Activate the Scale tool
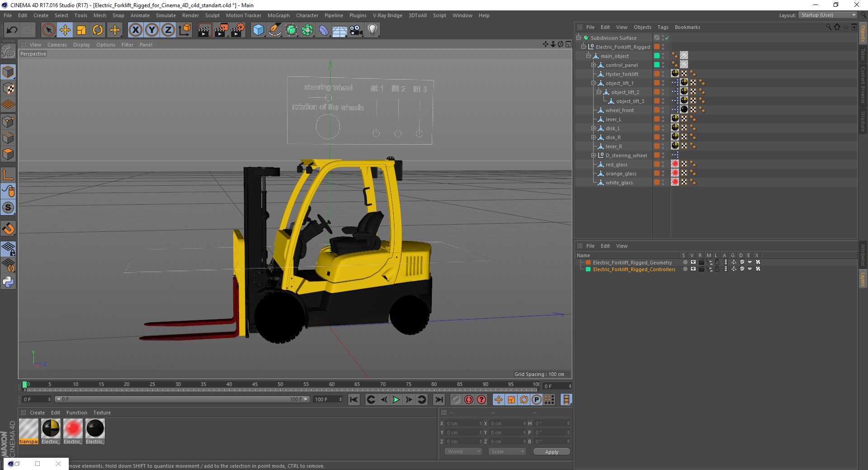Image resolution: width=868 pixels, height=470 pixels. pyautogui.click(x=81, y=30)
